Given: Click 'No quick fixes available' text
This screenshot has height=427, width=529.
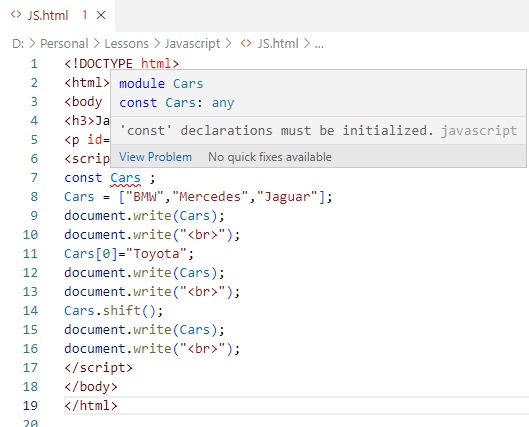Looking at the screenshot, I should click(x=270, y=157).
